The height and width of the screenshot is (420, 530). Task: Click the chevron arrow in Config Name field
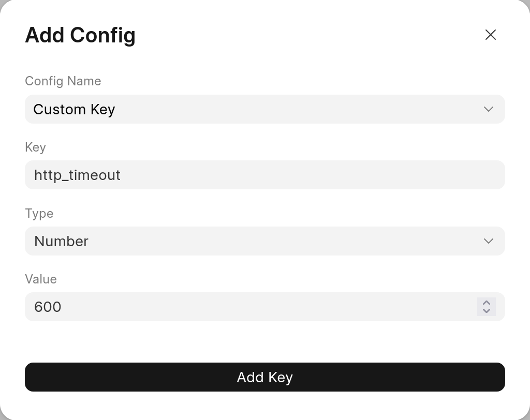(x=489, y=109)
